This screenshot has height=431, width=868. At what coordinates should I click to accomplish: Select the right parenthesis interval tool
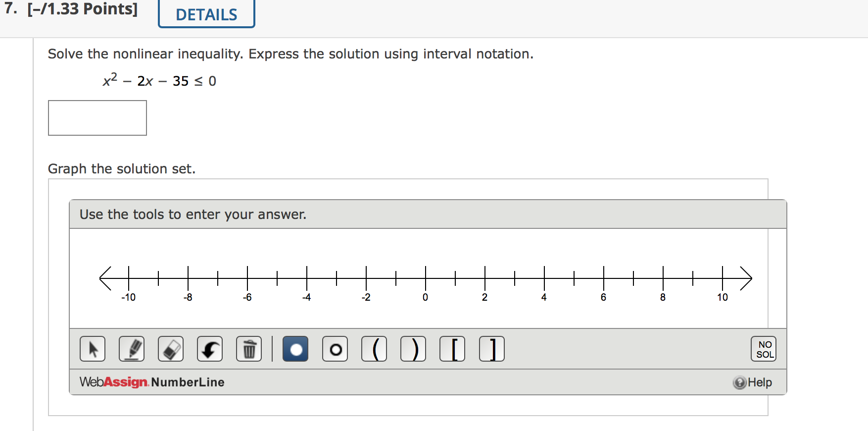413,349
